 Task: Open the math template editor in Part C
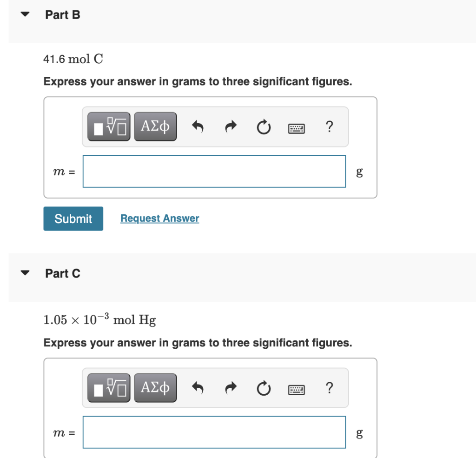tap(108, 387)
